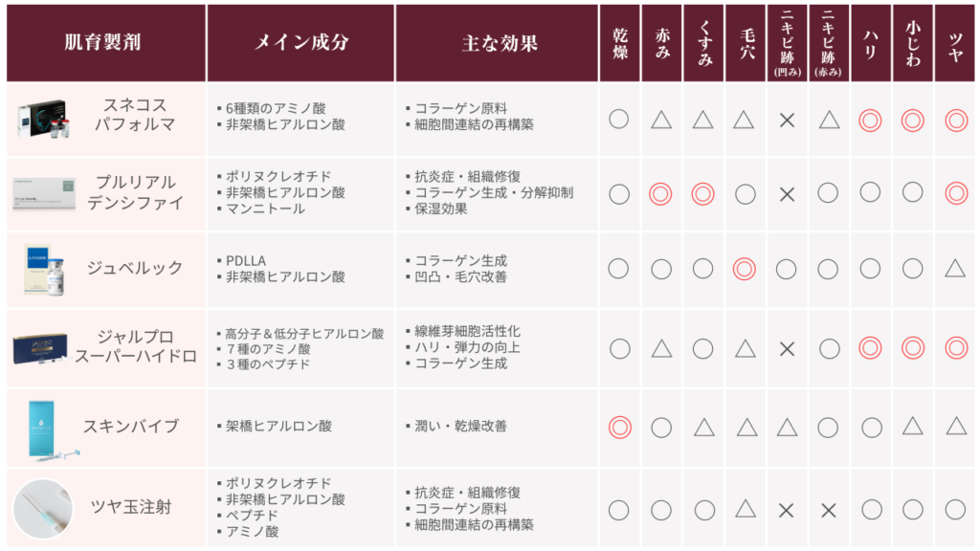This screenshot has width=980, height=551.
Task: Click the red double circle for ジュベルック 毛穴
Action: [x=745, y=269]
